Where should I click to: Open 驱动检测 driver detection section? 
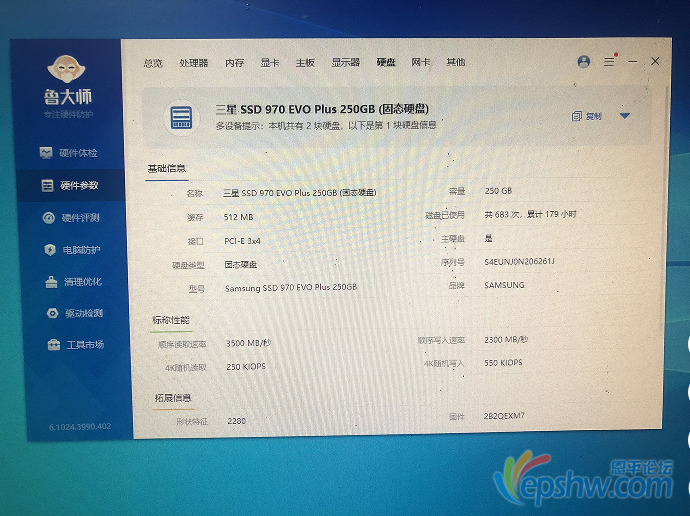coord(75,313)
